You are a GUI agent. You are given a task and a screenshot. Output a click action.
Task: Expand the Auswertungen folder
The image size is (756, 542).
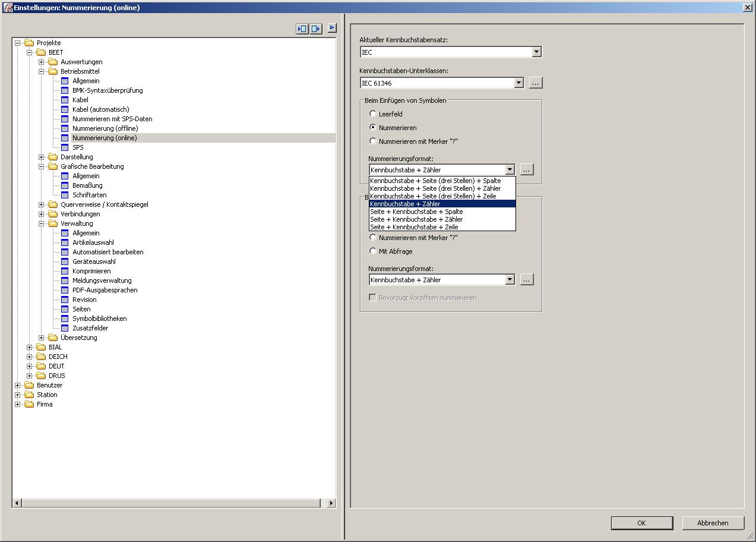(42, 62)
